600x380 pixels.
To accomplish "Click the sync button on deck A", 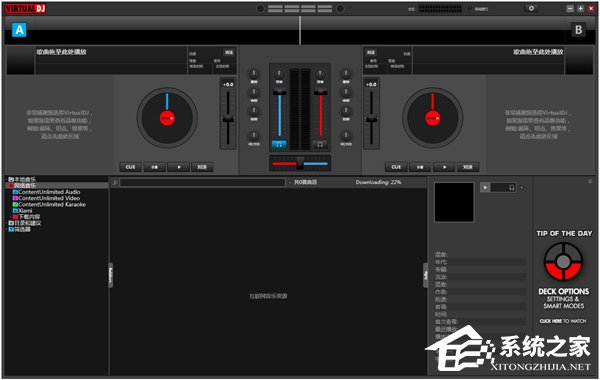I will [x=202, y=167].
